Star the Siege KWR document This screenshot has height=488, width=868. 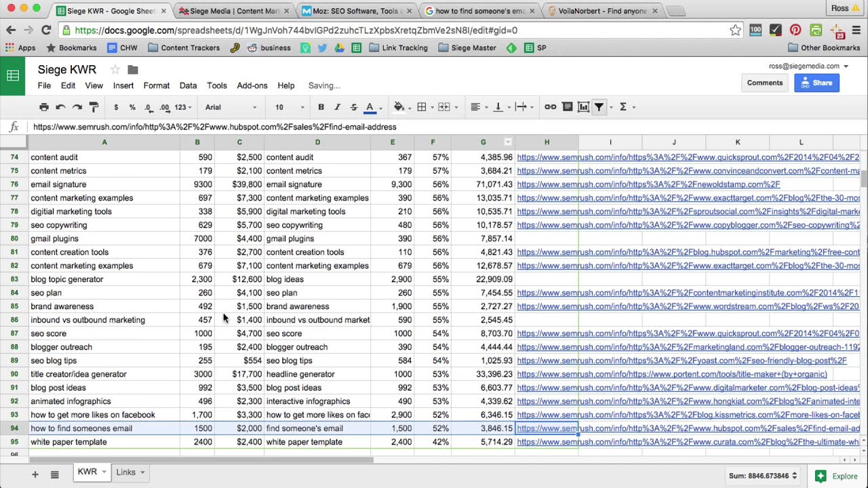coord(115,69)
